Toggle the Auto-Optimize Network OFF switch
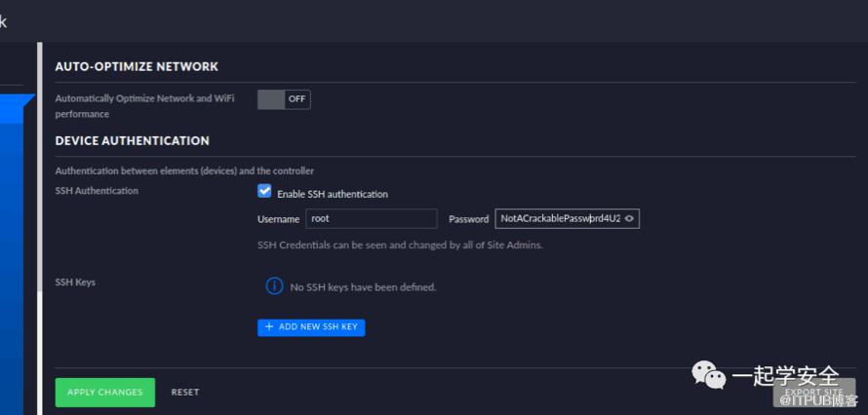This screenshot has height=415, width=868. click(284, 98)
